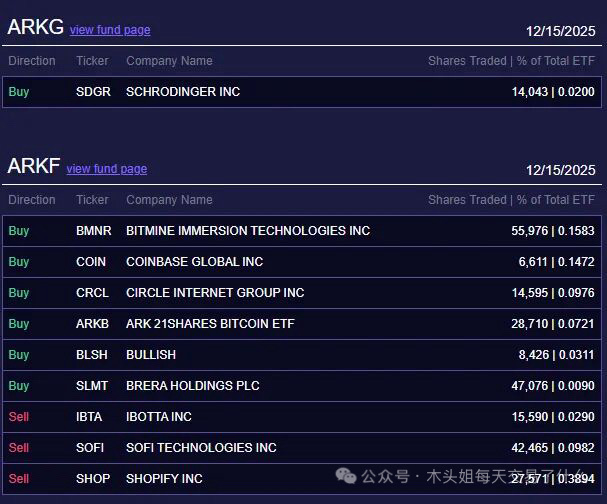Screen dimensions: 607x504
Task: Open ARKG view fund page link
Action: click(x=110, y=30)
